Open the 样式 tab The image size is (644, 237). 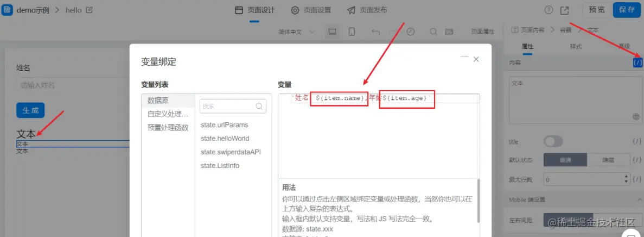[576, 47]
